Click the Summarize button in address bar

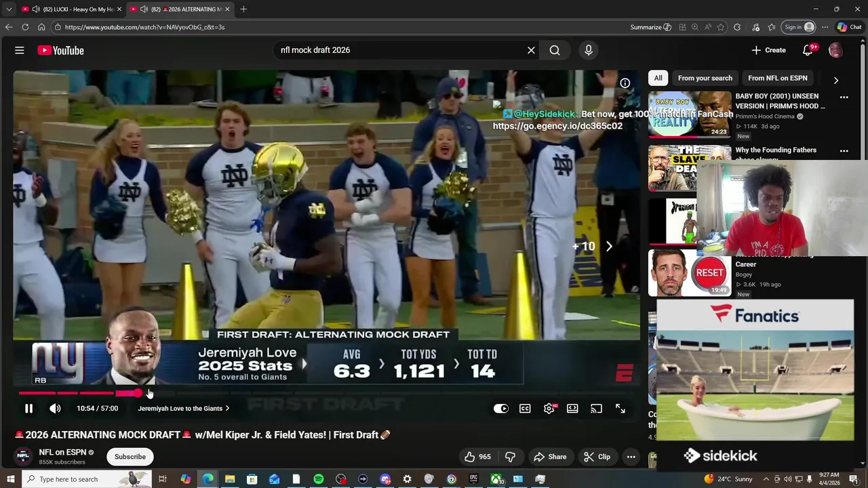pyautogui.click(x=650, y=27)
